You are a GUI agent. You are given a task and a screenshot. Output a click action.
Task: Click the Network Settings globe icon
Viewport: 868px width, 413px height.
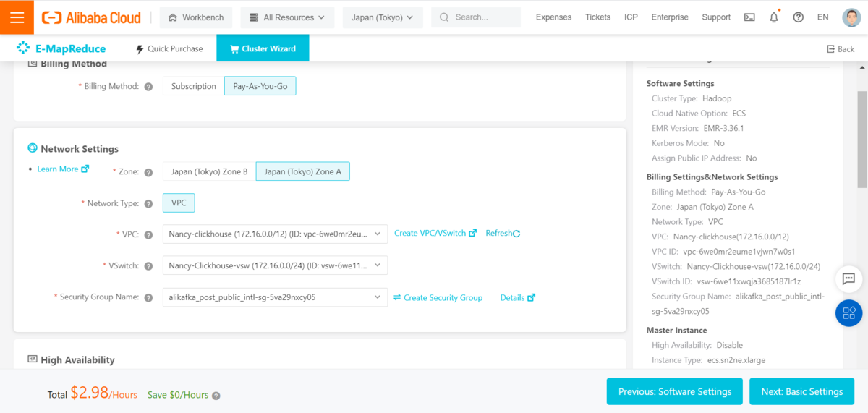coord(33,148)
